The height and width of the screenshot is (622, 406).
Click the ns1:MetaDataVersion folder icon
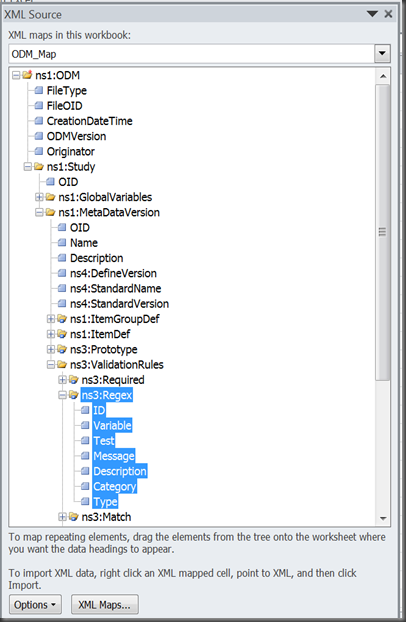click(50, 212)
